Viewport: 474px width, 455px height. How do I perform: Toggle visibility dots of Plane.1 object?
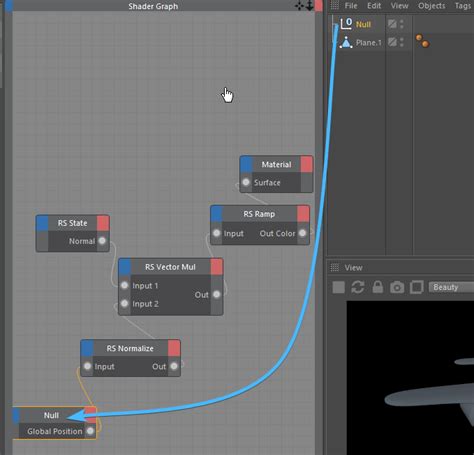pos(402,42)
